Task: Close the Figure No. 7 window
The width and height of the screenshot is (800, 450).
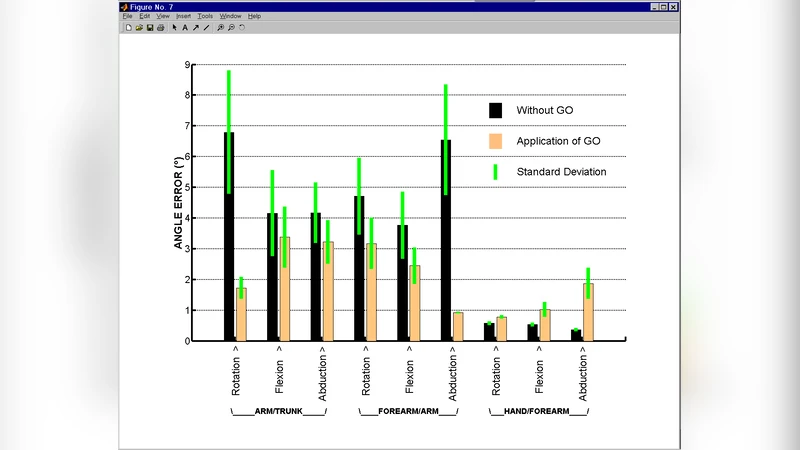Action: click(x=673, y=7)
